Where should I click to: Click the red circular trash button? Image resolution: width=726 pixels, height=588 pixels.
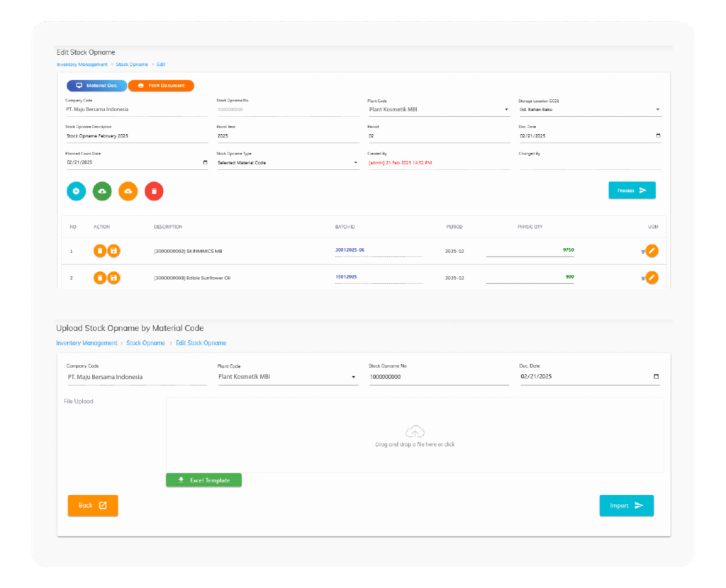point(154,191)
